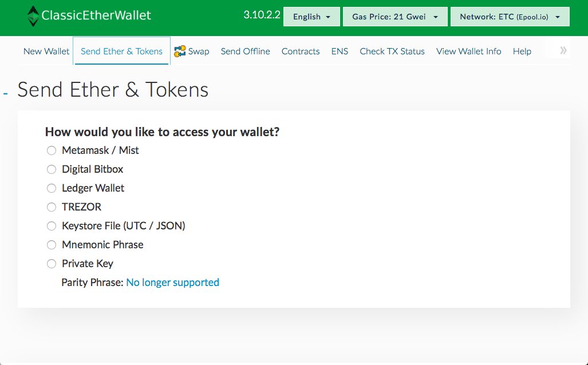Open the English language dropdown

pos(311,17)
